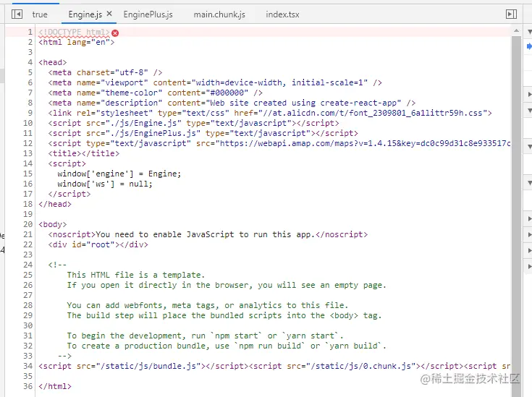The height and width of the screenshot is (397, 532).
Task: Click the red error icon on line 1
Action: [115, 33]
